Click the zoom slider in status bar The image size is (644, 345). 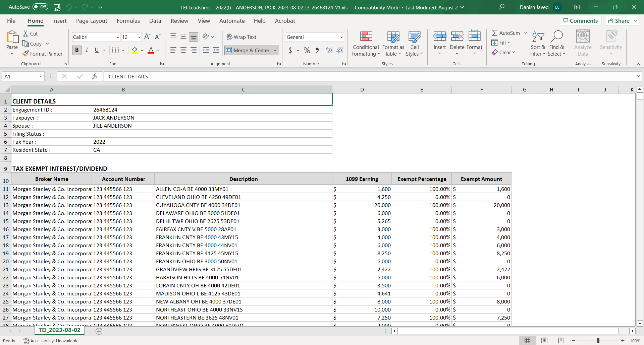(x=598, y=341)
